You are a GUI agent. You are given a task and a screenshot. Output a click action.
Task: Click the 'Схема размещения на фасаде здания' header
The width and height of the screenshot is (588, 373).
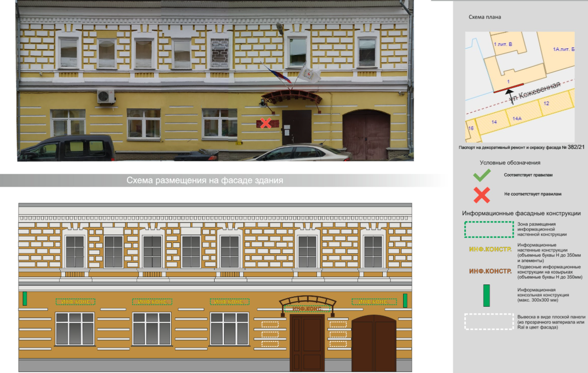point(205,181)
